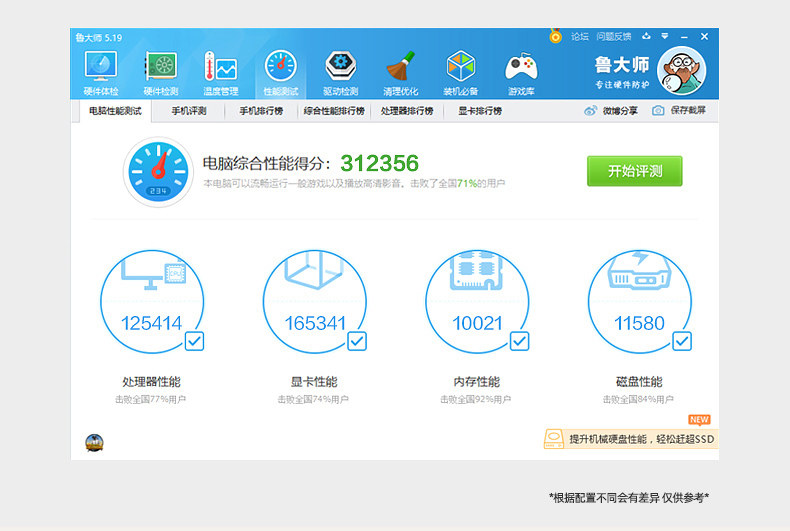790x531 pixels.
Task: Switch to the 电脑性能测试 tab
Action: coord(115,111)
